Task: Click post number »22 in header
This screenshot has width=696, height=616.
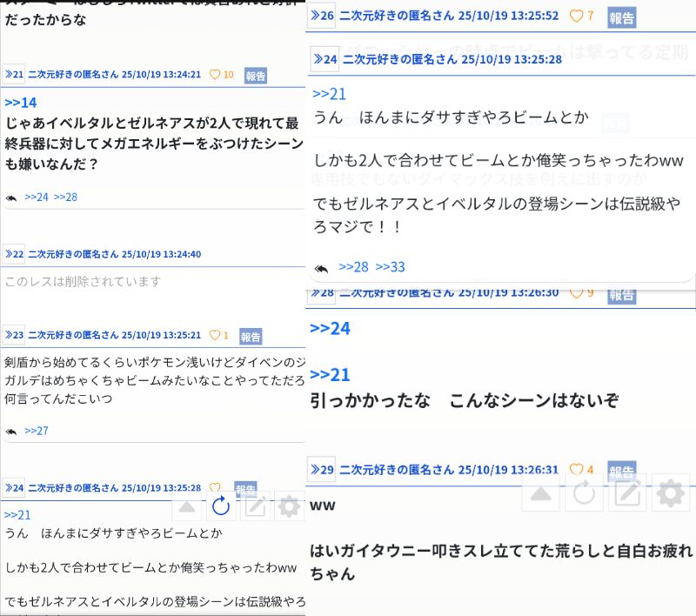Action: point(14,254)
